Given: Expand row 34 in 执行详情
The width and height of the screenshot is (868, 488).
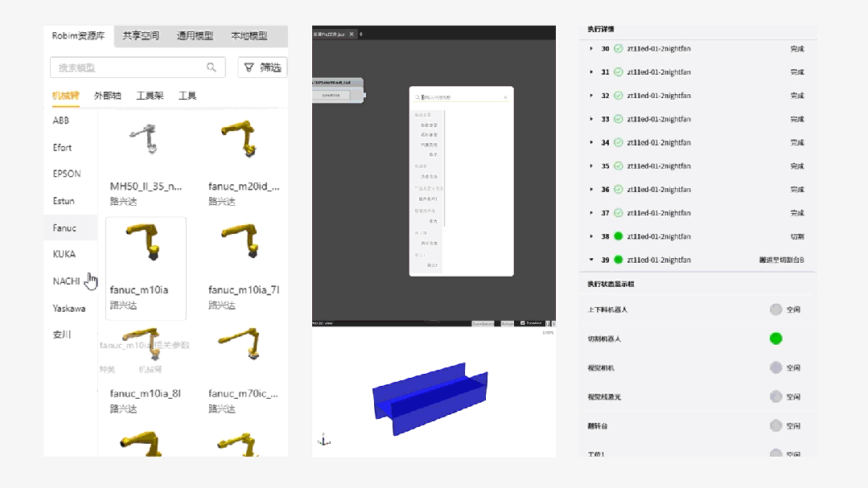Looking at the screenshot, I should (x=591, y=142).
